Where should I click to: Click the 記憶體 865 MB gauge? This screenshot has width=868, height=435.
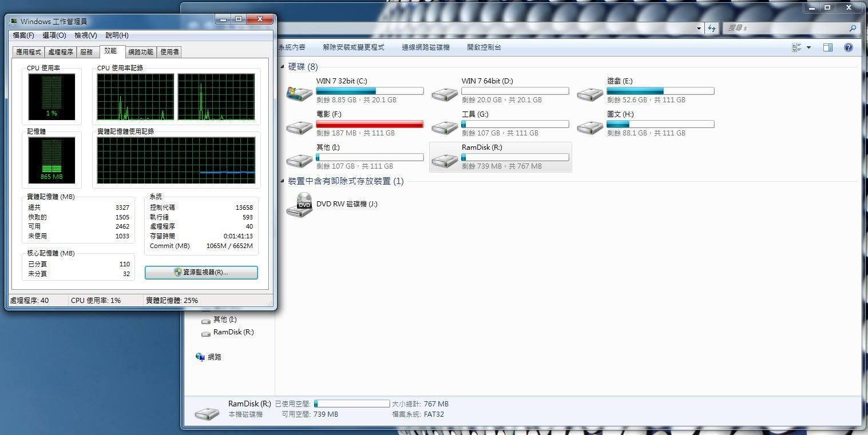[x=52, y=160]
